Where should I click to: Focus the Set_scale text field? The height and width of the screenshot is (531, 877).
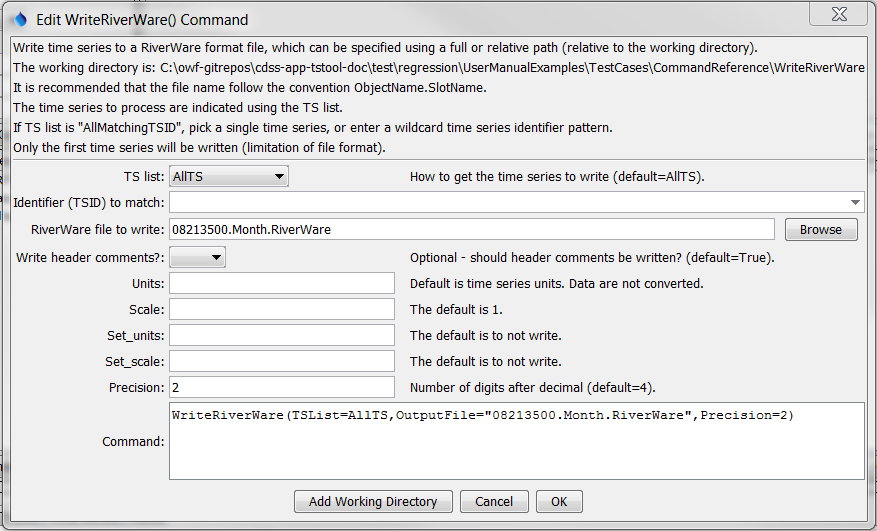(x=282, y=361)
